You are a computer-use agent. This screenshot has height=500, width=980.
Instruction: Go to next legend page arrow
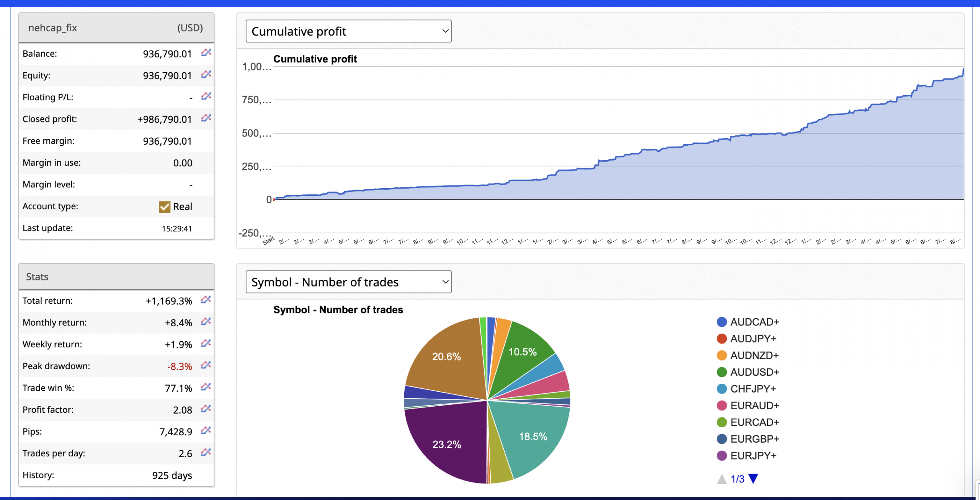tap(753, 479)
